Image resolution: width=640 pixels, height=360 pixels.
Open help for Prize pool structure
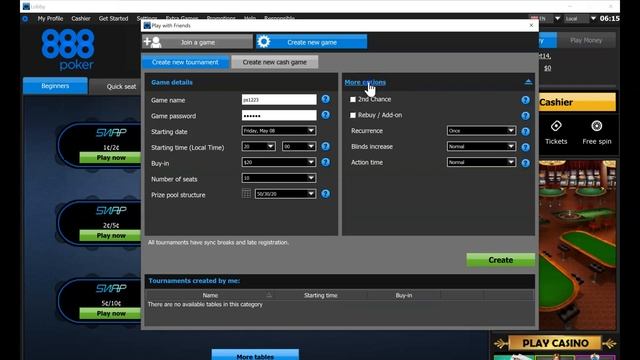tap(325, 194)
